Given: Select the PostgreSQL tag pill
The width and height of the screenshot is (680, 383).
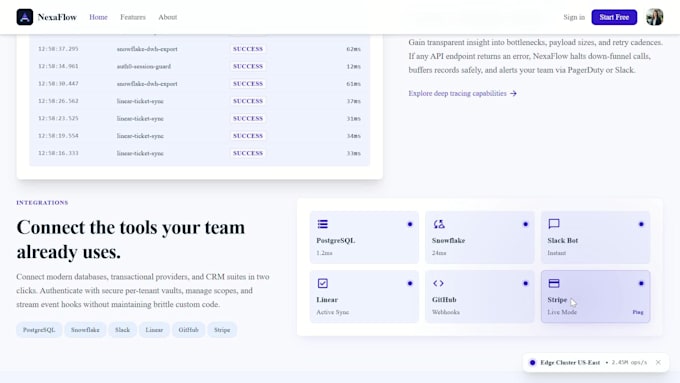Looking at the screenshot, I should tap(39, 330).
